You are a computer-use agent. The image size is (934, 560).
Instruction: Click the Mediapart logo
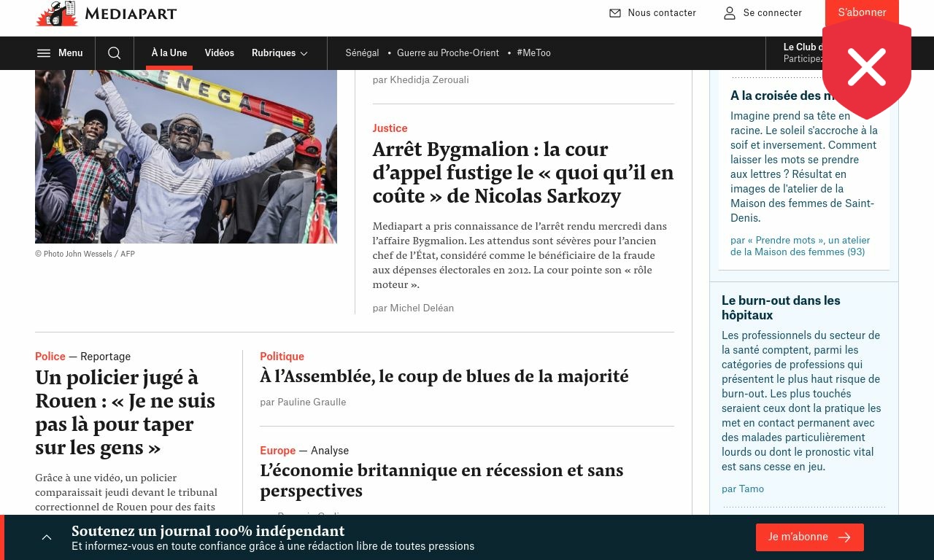tap(107, 13)
